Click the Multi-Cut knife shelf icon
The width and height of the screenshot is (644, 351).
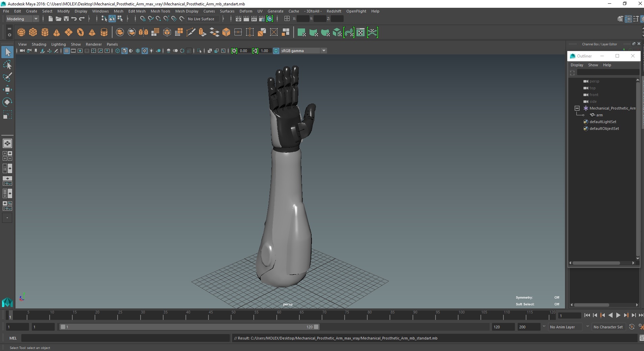tap(191, 32)
